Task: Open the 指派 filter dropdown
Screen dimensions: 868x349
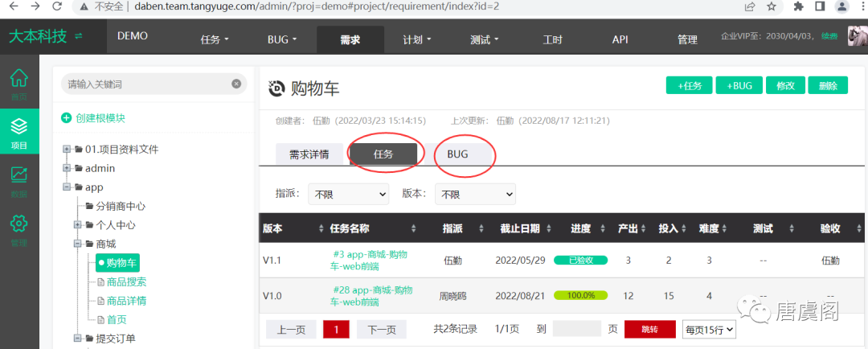Action: click(349, 195)
